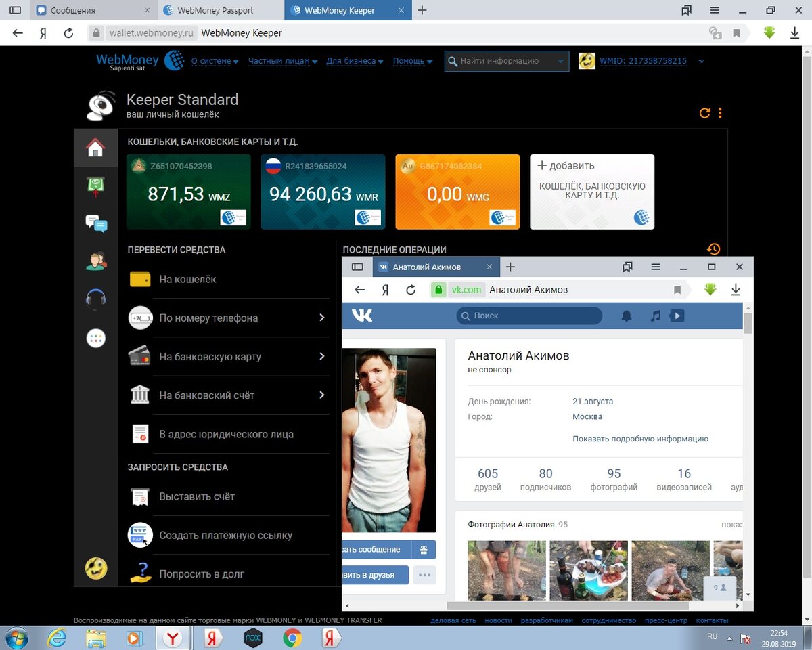This screenshot has width=812, height=650.
Task: Expand the 'О системе' menu
Action: 215,61
